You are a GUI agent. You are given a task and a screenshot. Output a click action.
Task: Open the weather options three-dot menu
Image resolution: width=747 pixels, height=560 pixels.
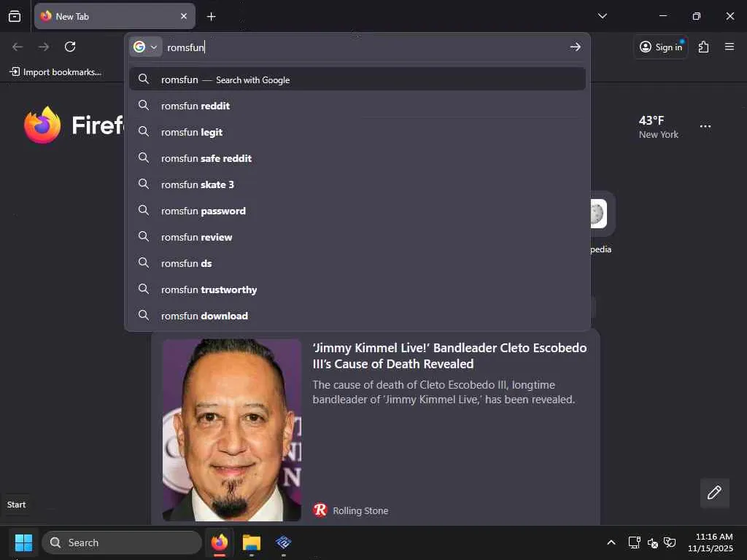[705, 126]
